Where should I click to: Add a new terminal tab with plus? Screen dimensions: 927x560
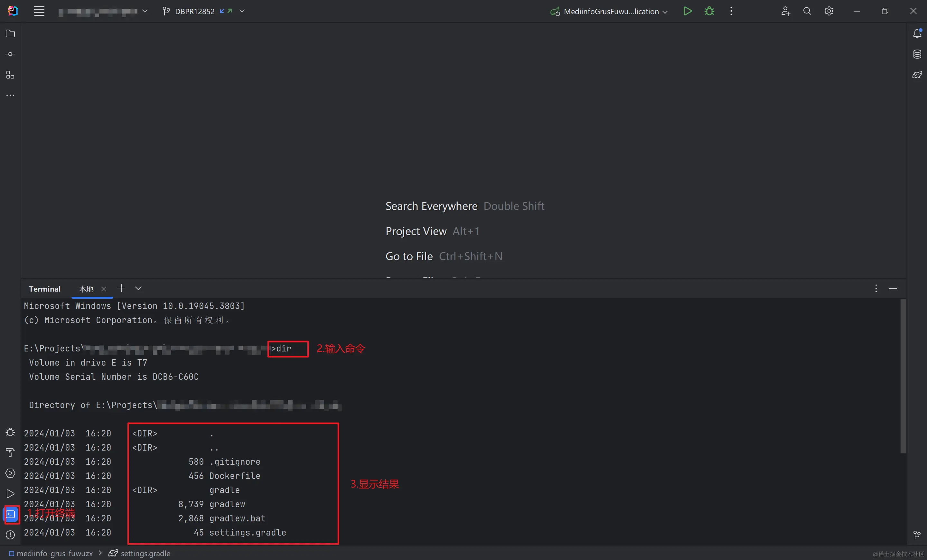coord(121,288)
